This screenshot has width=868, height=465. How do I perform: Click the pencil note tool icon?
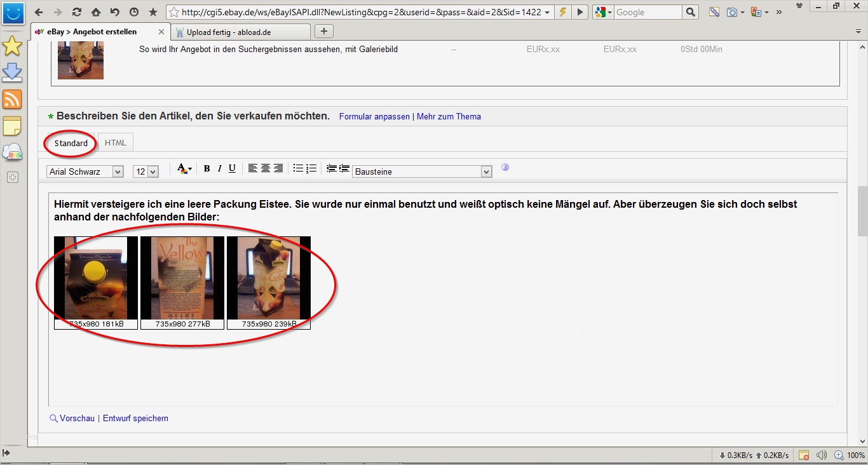point(715,12)
